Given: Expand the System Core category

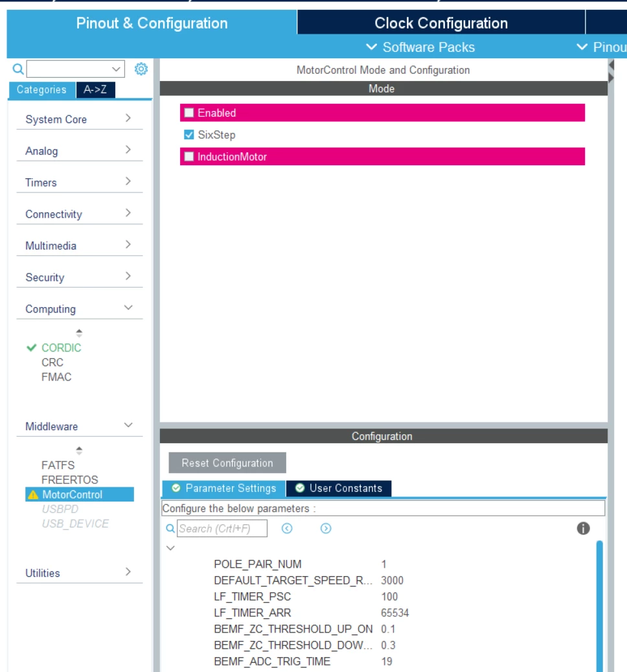Looking at the screenshot, I should pos(79,119).
